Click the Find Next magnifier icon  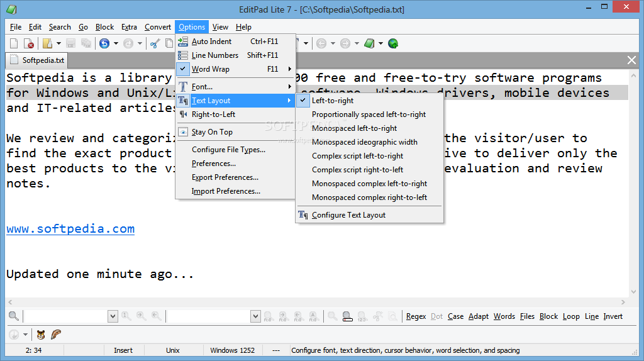(141, 316)
